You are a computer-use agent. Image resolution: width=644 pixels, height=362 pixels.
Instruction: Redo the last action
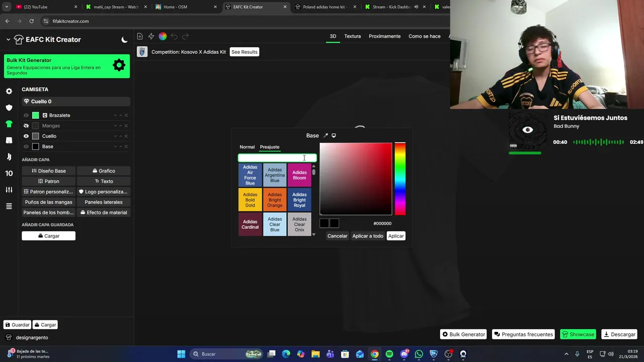pyautogui.click(x=186, y=36)
